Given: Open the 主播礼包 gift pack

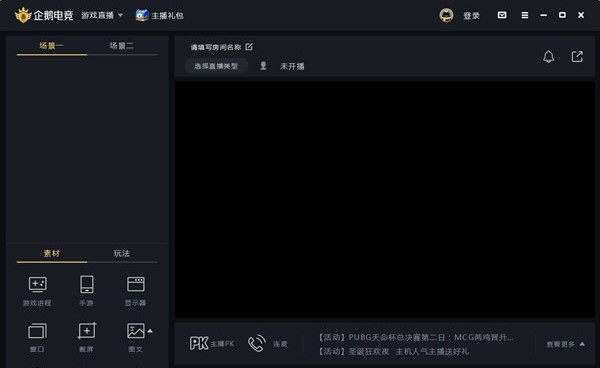Looking at the screenshot, I should pos(160,15).
